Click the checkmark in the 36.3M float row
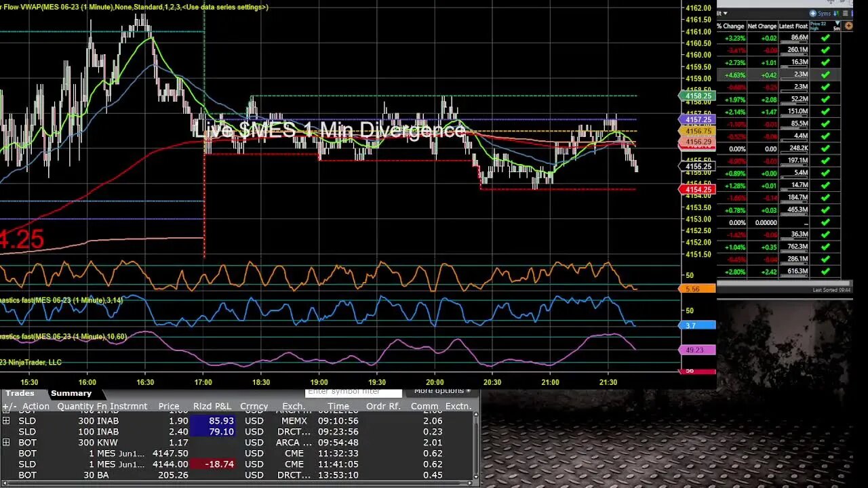The width and height of the screenshot is (868, 488). 825,235
